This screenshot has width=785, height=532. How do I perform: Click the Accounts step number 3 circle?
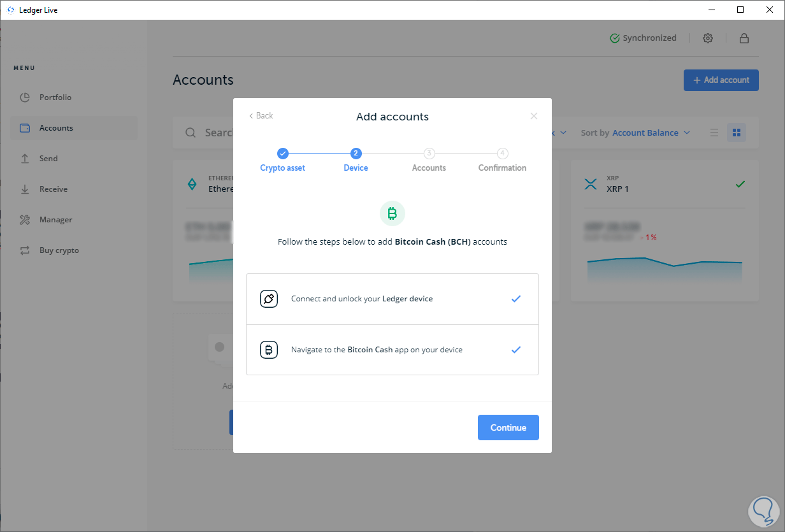pos(429,153)
